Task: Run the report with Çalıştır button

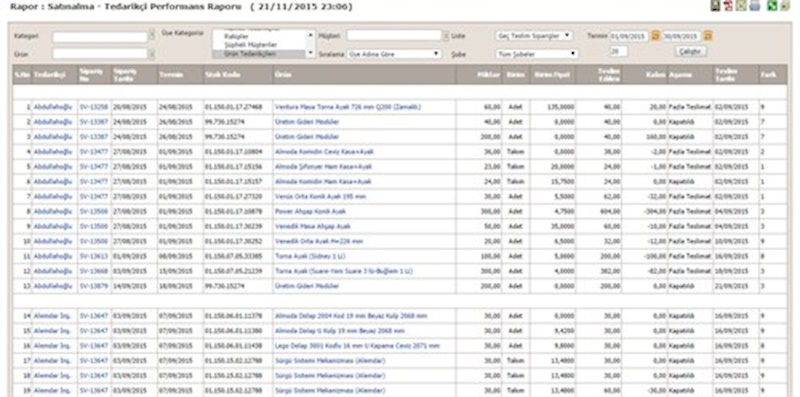Action: click(691, 52)
